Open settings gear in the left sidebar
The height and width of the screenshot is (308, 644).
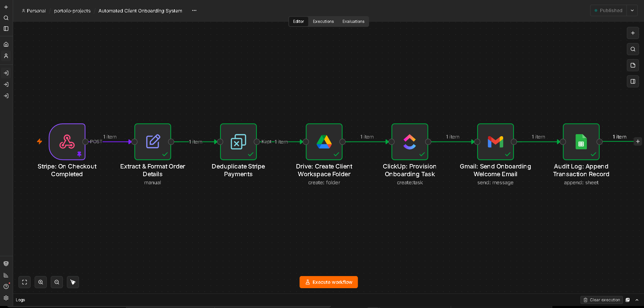6,298
